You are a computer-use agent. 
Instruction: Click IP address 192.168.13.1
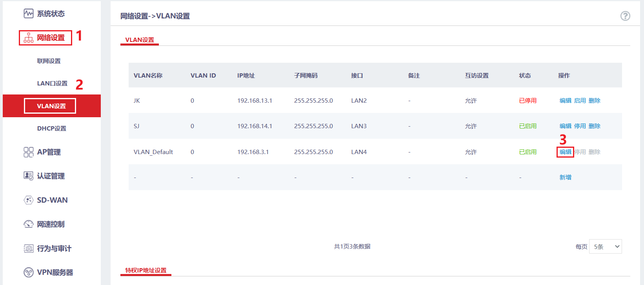255,101
